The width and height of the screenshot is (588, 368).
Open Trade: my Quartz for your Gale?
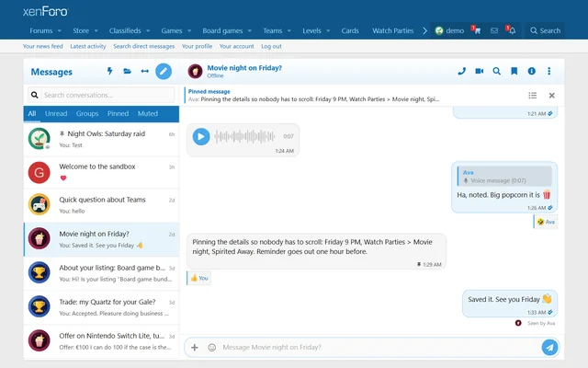[101, 307]
